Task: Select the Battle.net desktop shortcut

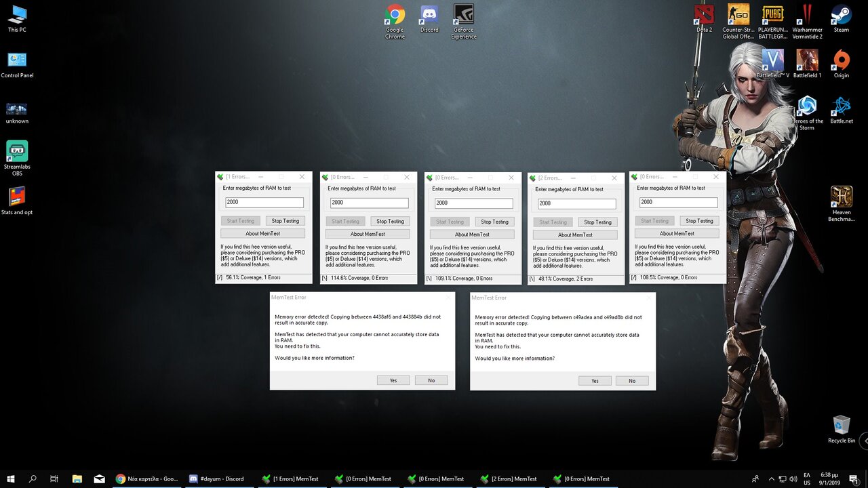Action: pos(842,110)
